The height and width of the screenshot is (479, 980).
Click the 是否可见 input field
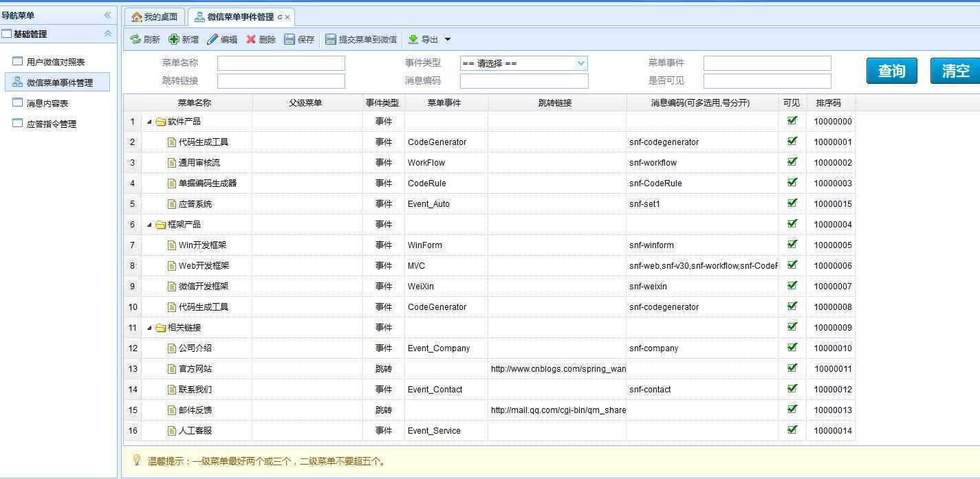point(767,81)
